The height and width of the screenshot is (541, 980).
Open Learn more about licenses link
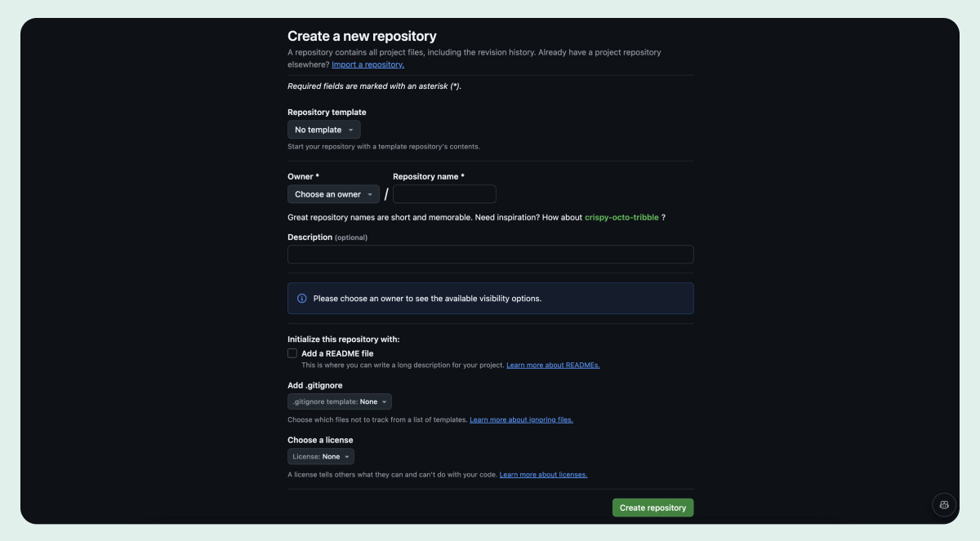point(543,475)
